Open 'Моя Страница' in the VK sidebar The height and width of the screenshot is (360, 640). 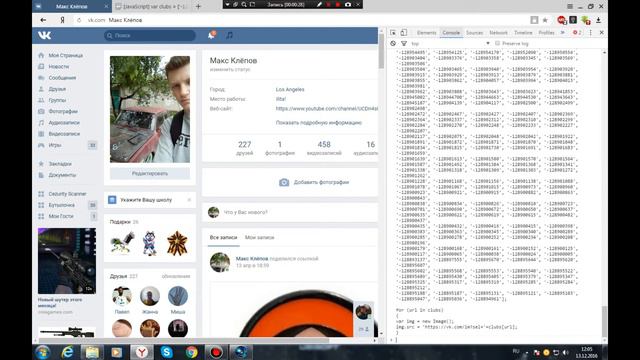point(65,55)
